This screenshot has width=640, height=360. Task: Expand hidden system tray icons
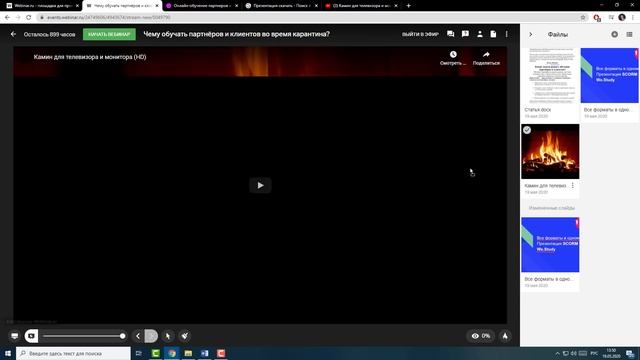click(557, 353)
